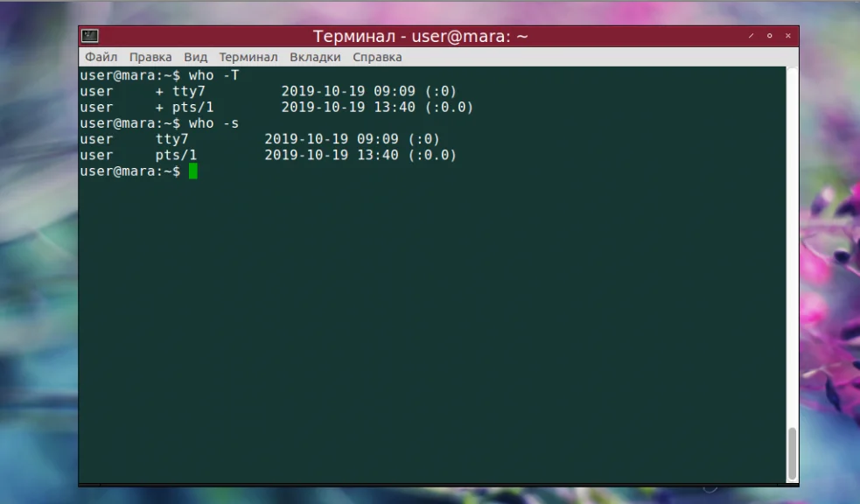This screenshot has height=504, width=860.
Task: Open the Вид menu
Action: (195, 57)
